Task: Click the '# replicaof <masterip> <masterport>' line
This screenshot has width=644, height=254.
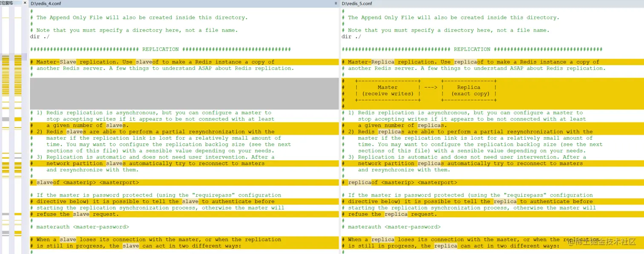Action: tap(493, 182)
